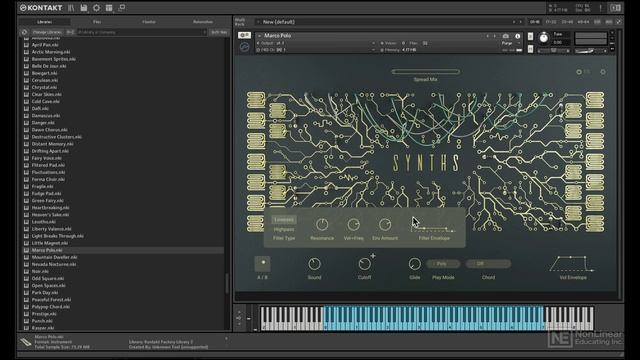Image resolution: width=640 pixels, height=360 pixels.
Task: Click the M mute button in instrument header
Action: coord(530,49)
